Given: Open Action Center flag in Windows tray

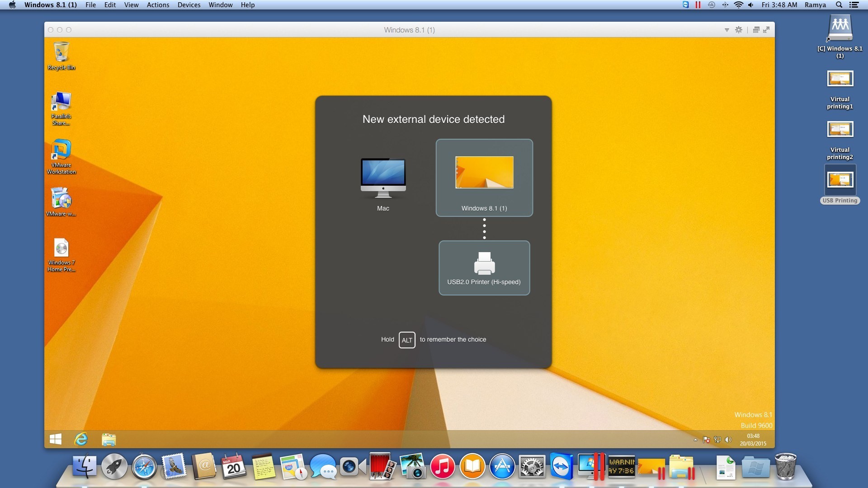Looking at the screenshot, I should click(x=706, y=440).
